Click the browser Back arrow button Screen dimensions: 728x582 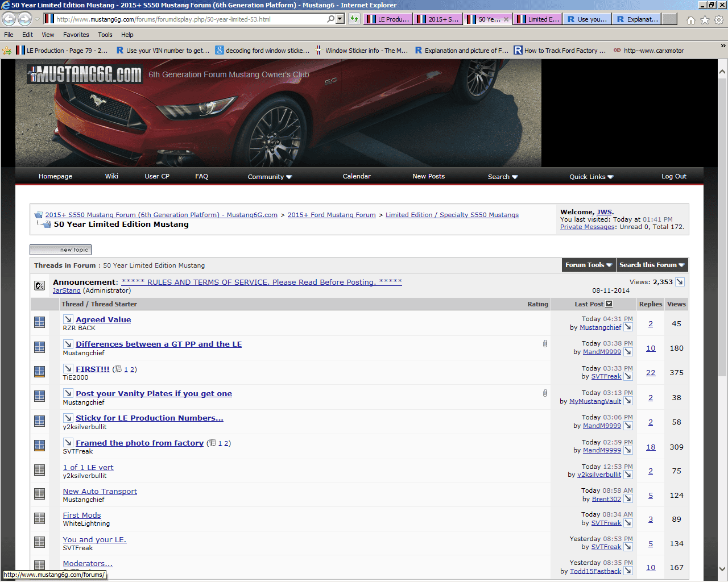[9, 19]
